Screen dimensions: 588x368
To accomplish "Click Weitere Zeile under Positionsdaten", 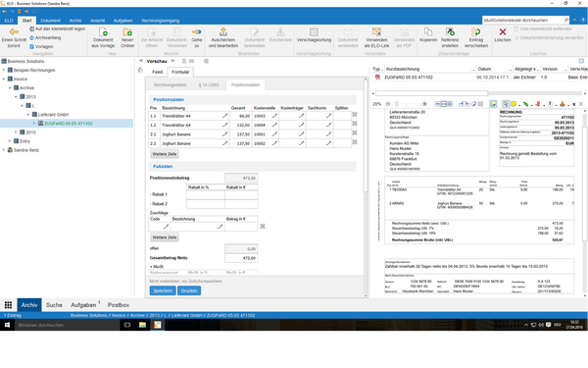I will click(x=165, y=154).
